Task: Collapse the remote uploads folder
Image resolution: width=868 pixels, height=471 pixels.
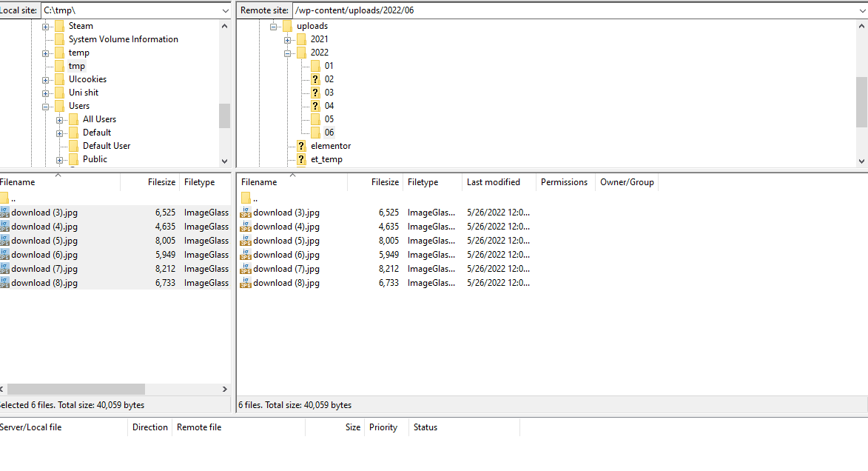Action: pyautogui.click(x=273, y=27)
